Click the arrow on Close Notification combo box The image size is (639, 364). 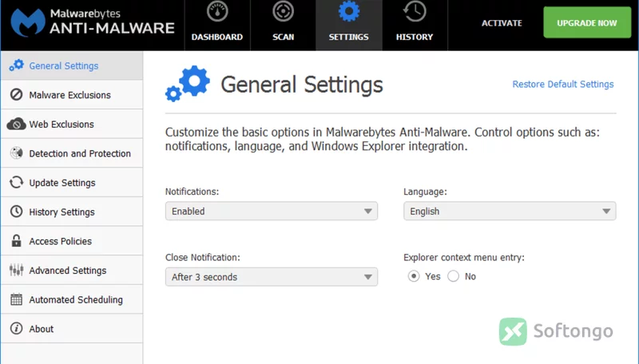pos(368,277)
